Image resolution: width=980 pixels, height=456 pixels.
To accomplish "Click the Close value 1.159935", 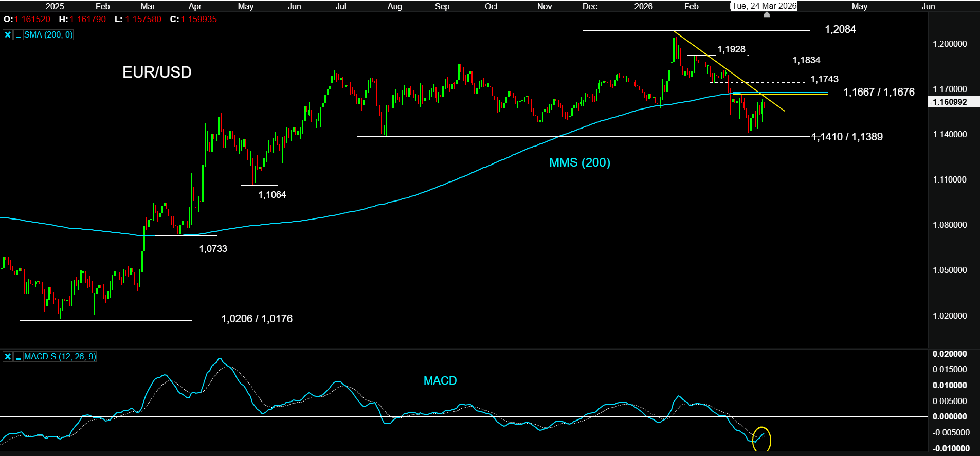I will [199, 20].
